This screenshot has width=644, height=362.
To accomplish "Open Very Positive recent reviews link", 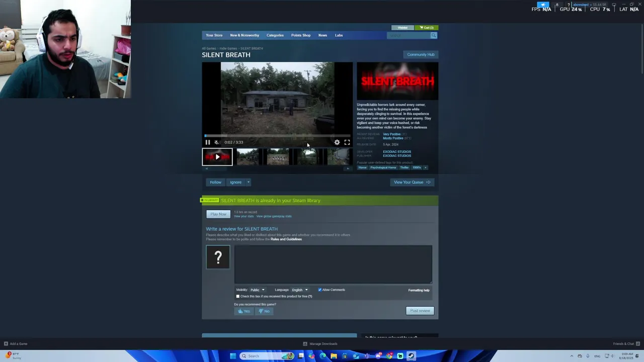I will click(x=392, y=134).
